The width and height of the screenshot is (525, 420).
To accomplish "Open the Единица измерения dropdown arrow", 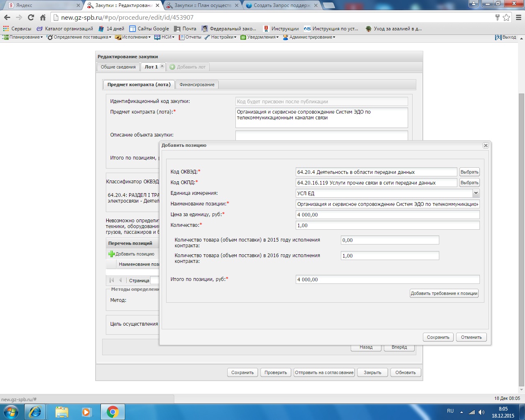I will pyautogui.click(x=476, y=193).
